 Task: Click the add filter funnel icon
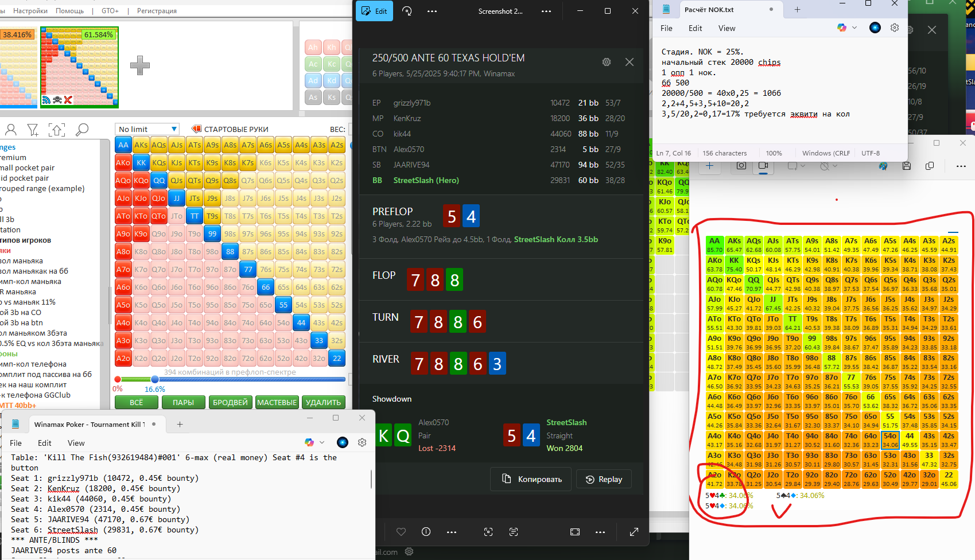click(33, 130)
